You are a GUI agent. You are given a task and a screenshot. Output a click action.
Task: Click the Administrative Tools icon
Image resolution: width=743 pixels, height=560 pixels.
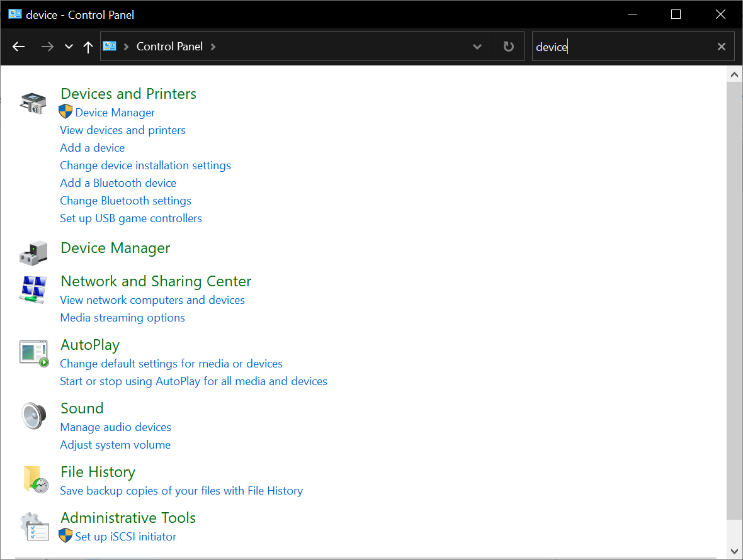pyautogui.click(x=35, y=526)
